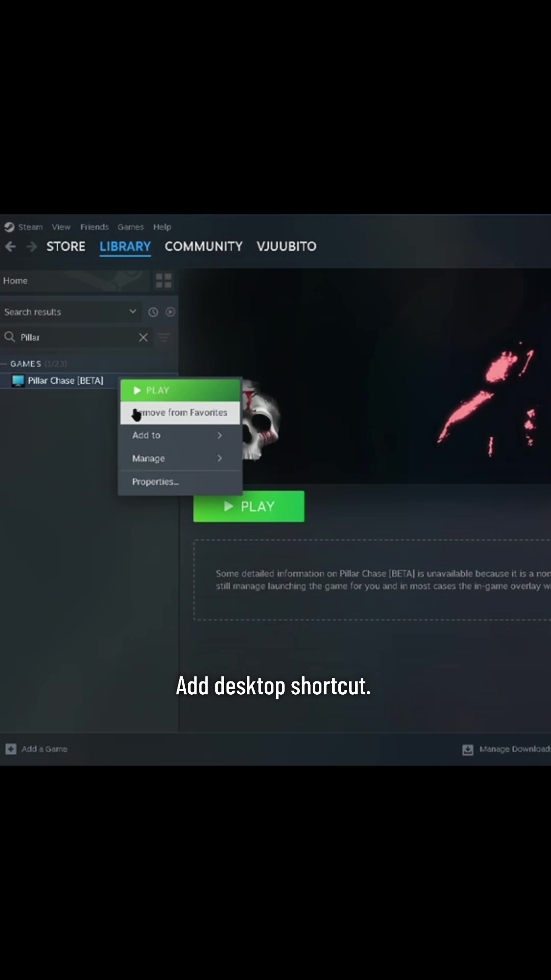Open the Games menu
Screen dimensions: 551x980
pos(131,227)
